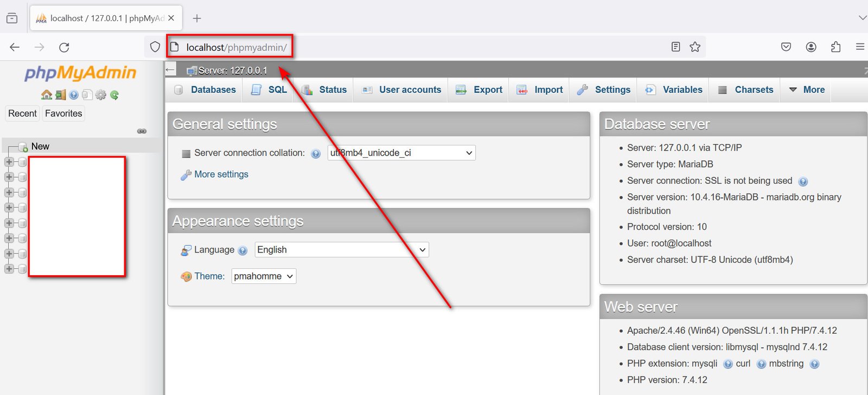Reload navigation panel with green arrow icon
The height and width of the screenshot is (395, 868).
point(114,95)
